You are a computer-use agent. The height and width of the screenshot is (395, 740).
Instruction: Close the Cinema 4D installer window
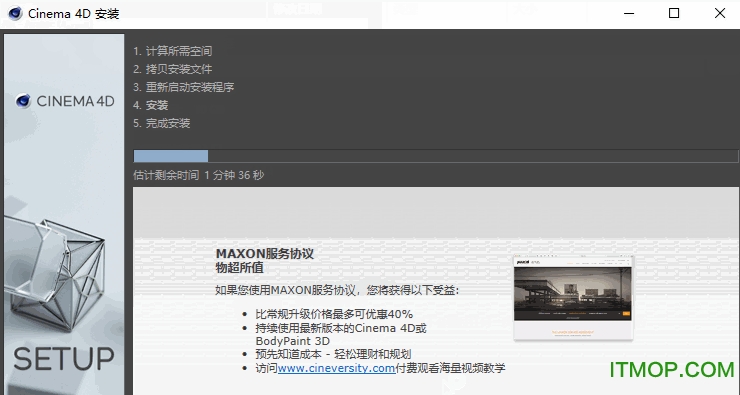(720, 13)
